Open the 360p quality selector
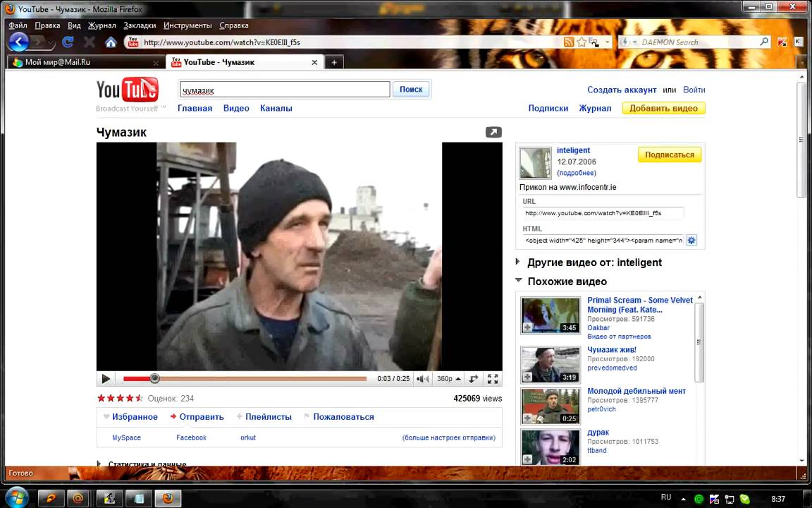The image size is (812, 508). 448,379
